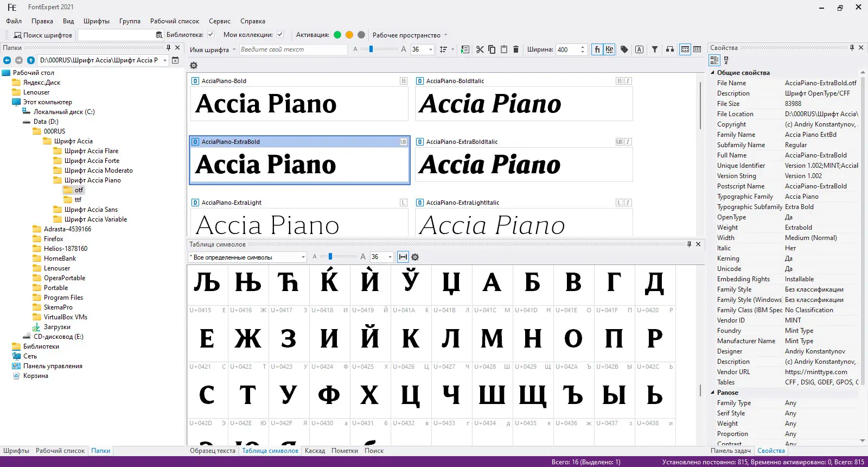Viewport: 868px width, 467px height.
Task: Go up one folder level
Action: 31,60
